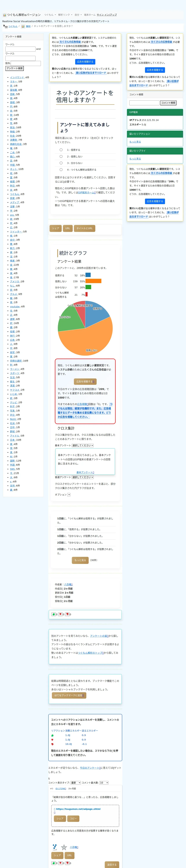Click the survey thumbs-down reaction icon
The height and width of the screenshot is (868, 186).
pos(67,614)
